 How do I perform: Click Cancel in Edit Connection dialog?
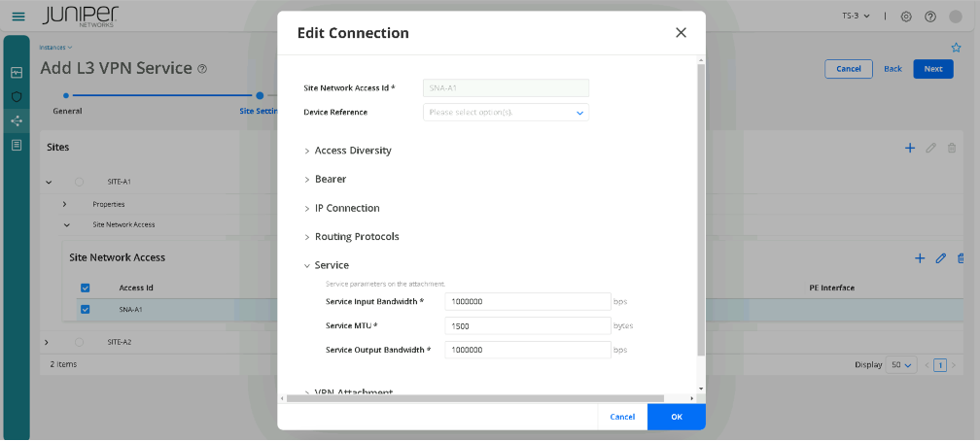(x=622, y=418)
